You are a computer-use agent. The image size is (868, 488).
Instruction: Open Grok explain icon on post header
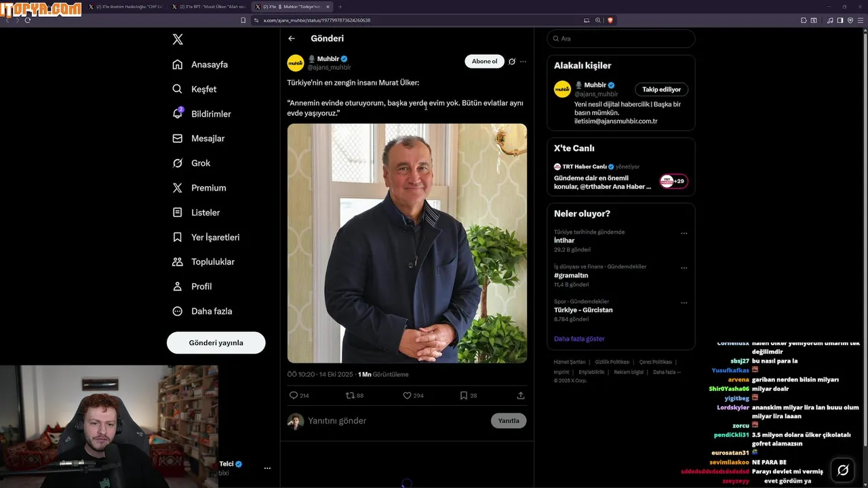(x=512, y=61)
